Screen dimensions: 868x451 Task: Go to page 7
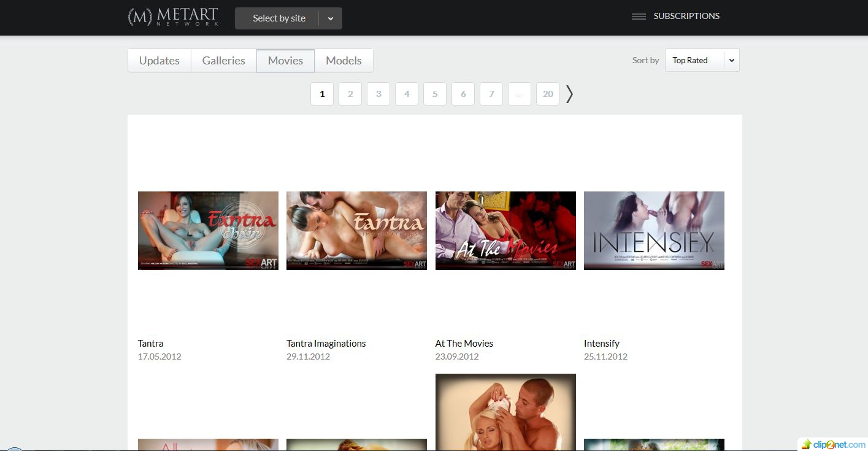pos(491,94)
